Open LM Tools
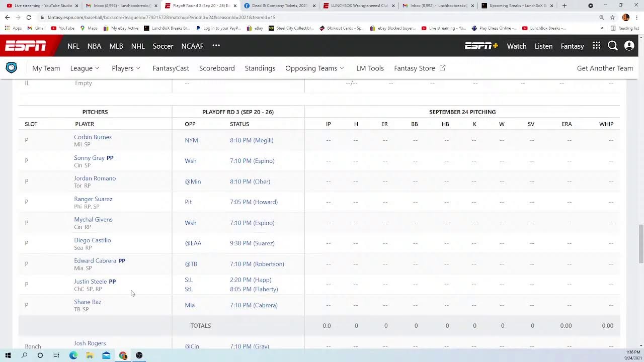The height and width of the screenshot is (362, 644). [370, 68]
